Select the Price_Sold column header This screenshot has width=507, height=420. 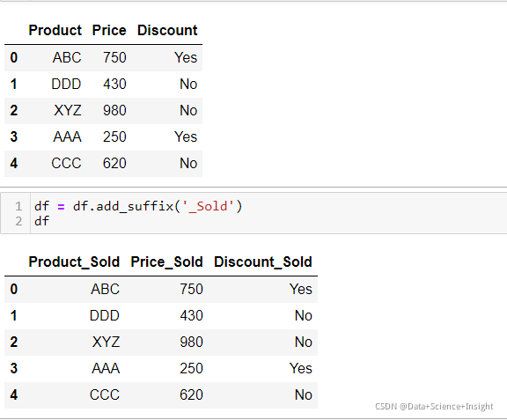pos(166,262)
